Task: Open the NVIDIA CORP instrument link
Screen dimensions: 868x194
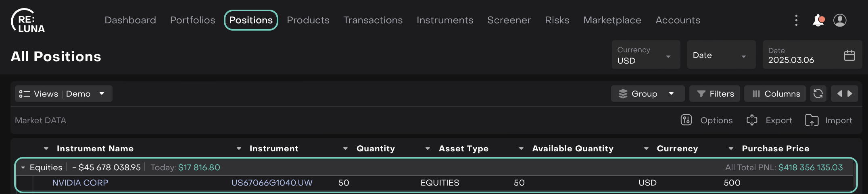Action: coord(80,183)
